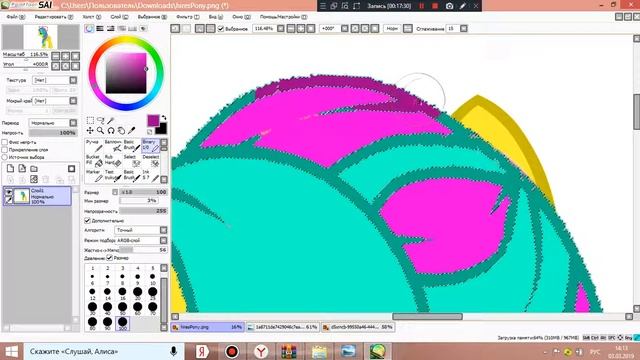Open the Файл menu

tap(16, 17)
